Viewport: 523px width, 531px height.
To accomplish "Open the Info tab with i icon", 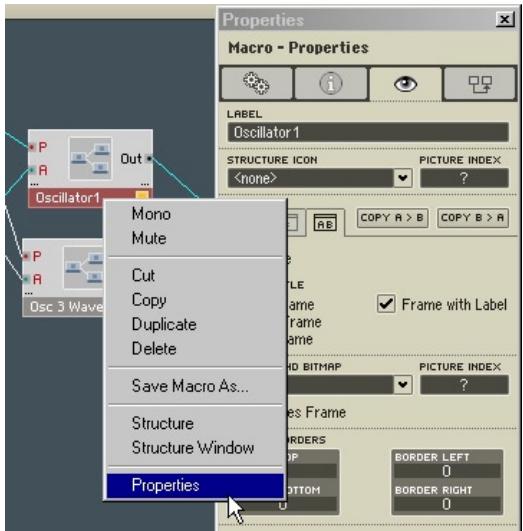I will pos(331,83).
